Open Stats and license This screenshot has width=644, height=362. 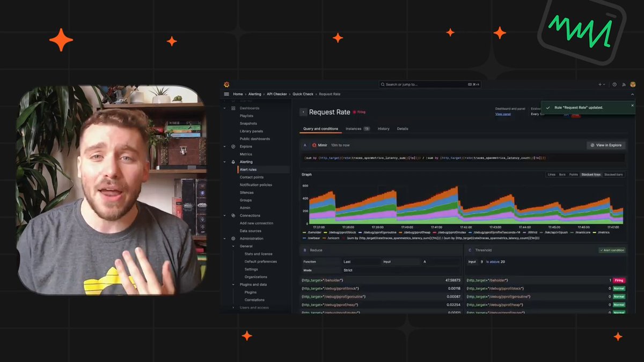(259, 254)
